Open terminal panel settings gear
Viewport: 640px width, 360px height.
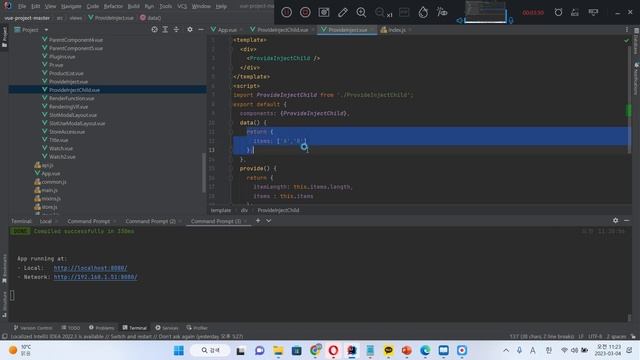(615, 220)
